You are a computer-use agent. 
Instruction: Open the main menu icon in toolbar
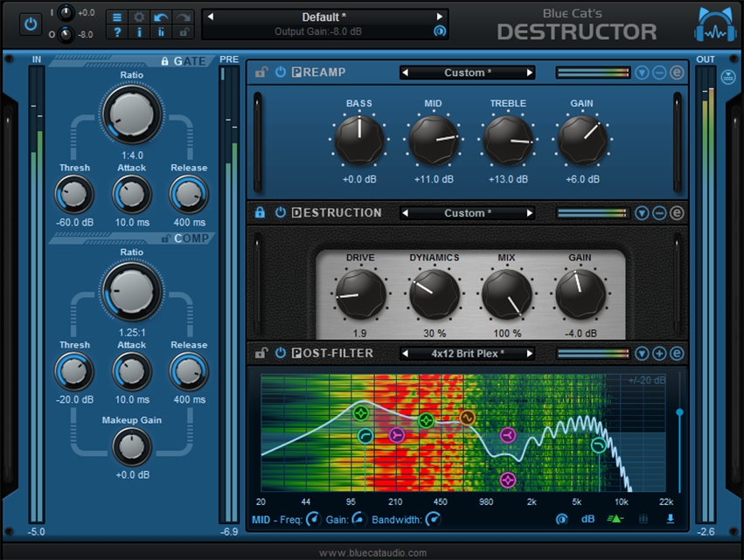tap(118, 17)
